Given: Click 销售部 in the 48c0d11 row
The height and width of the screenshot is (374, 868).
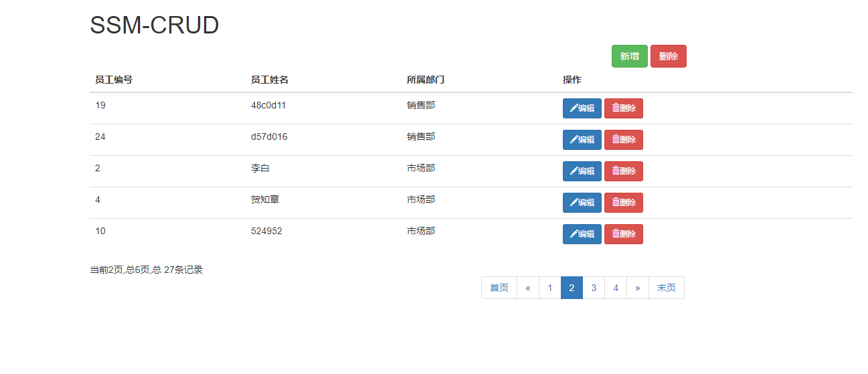Looking at the screenshot, I should [x=421, y=105].
